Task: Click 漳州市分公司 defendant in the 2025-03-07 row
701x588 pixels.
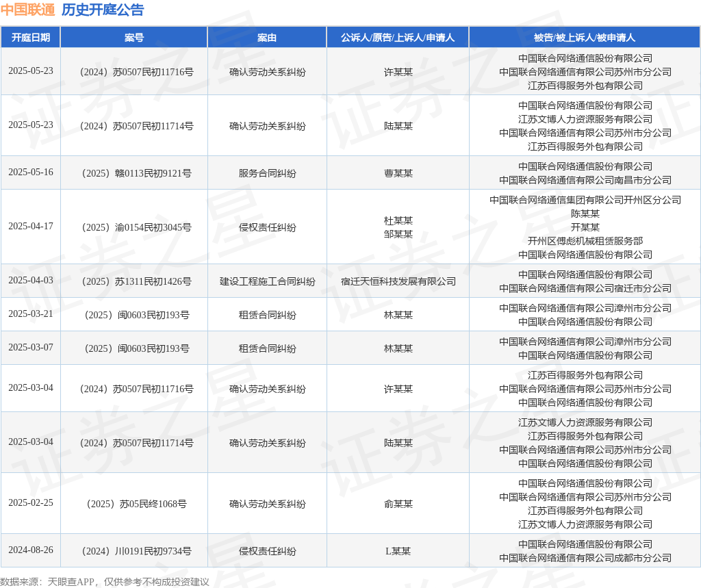Action: [x=585, y=342]
